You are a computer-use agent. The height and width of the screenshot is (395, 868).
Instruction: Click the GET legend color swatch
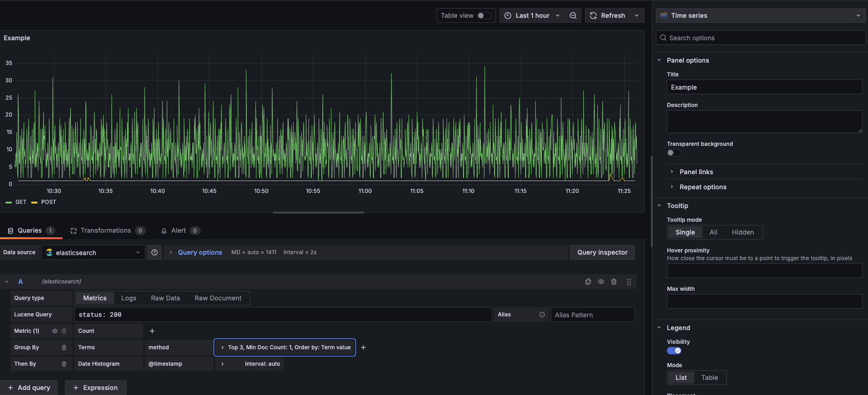9,202
